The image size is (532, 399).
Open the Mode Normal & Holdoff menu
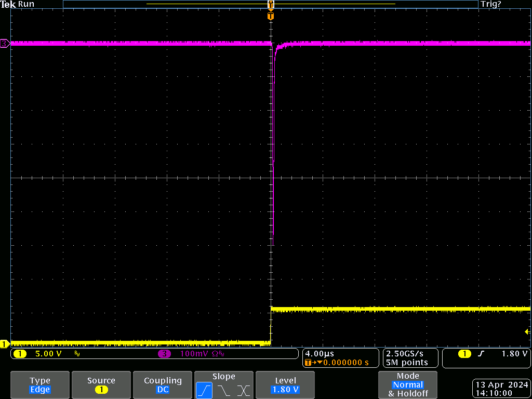click(x=408, y=385)
